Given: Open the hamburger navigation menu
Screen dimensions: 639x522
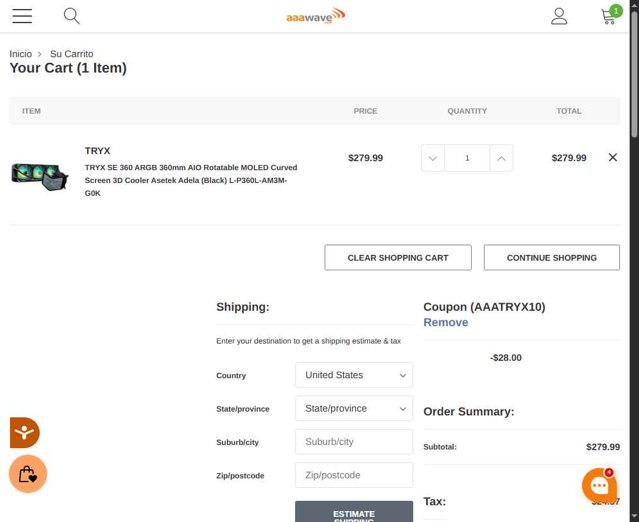Looking at the screenshot, I should (22, 16).
